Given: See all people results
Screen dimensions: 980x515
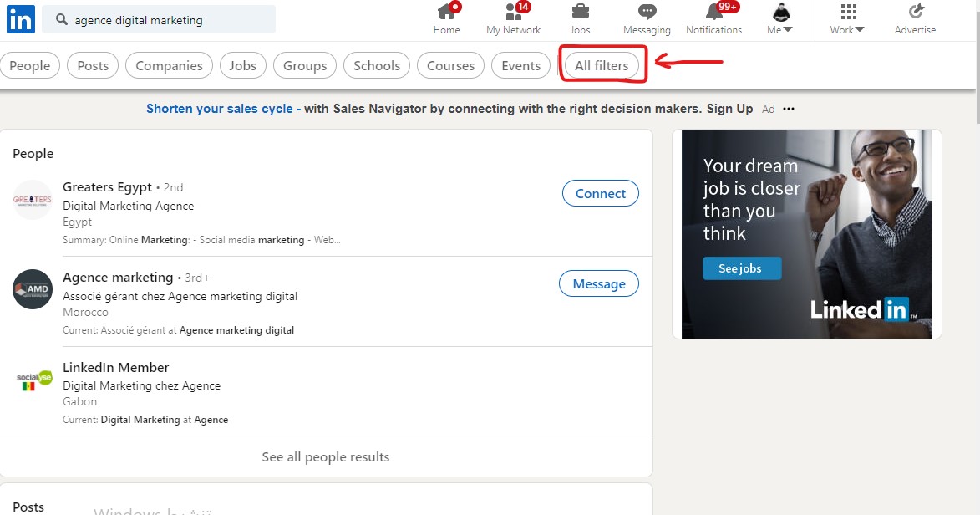Looking at the screenshot, I should pyautogui.click(x=326, y=456).
